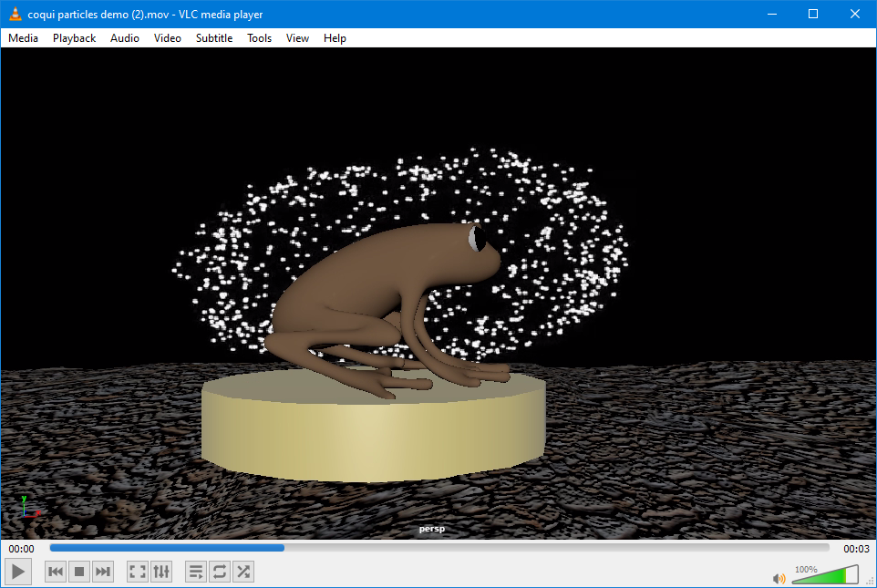This screenshot has height=588, width=877.
Task: Toggle the playlist view
Action: [196, 572]
